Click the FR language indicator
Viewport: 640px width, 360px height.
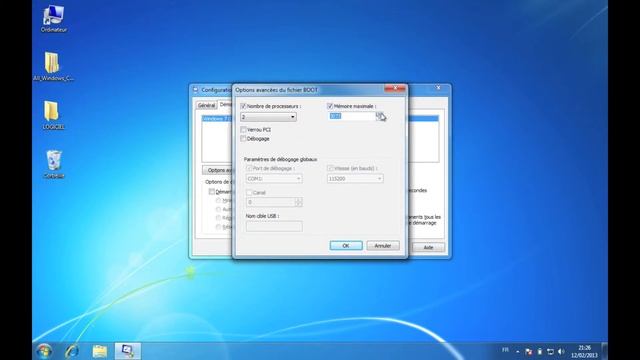coord(505,350)
